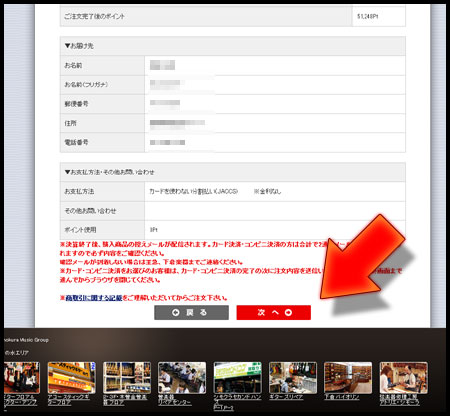
Task: Open the 商取引に関する記載 link
Action: click(x=94, y=298)
